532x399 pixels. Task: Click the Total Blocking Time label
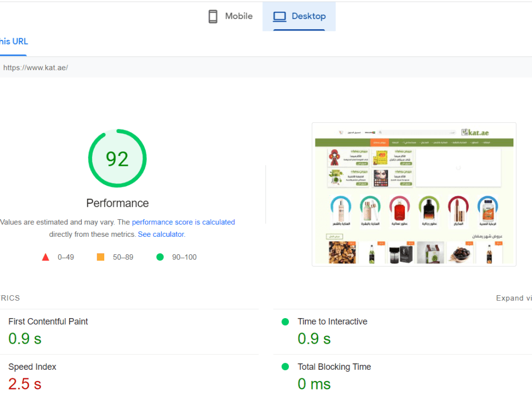pos(334,367)
